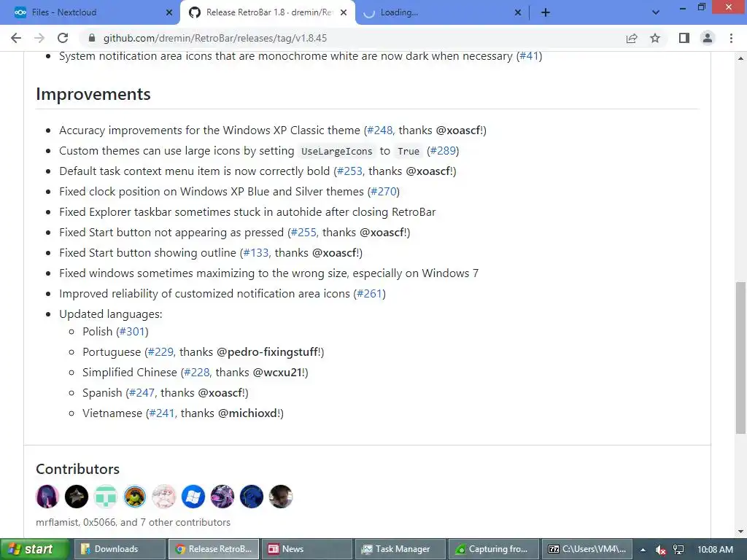Open the Chrome three-dot menu
747x560 pixels.
(x=731, y=38)
